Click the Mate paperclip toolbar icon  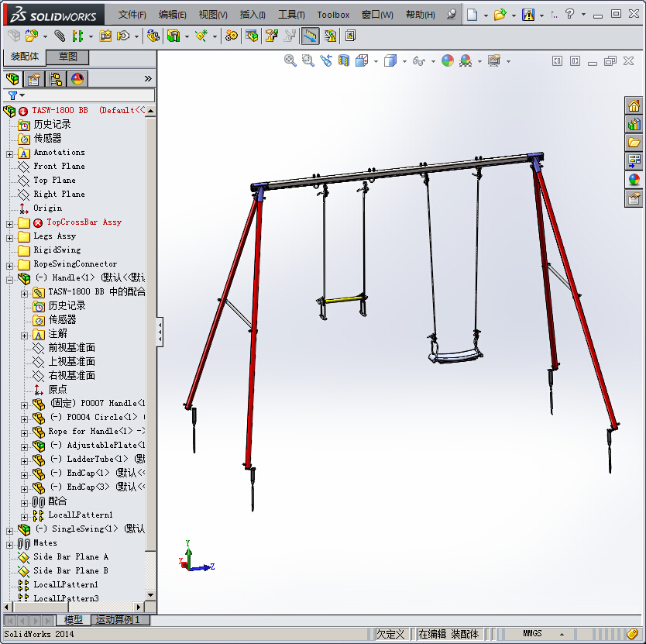[60, 36]
